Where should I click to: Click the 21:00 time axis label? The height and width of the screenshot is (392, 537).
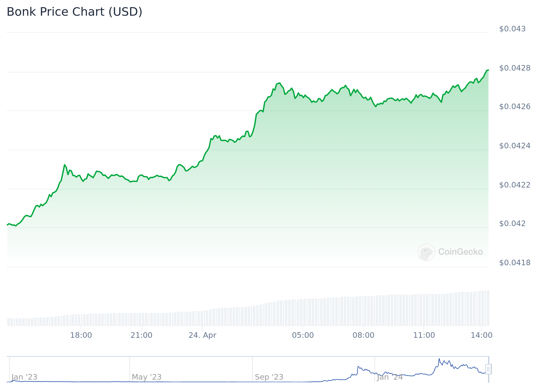point(141,335)
